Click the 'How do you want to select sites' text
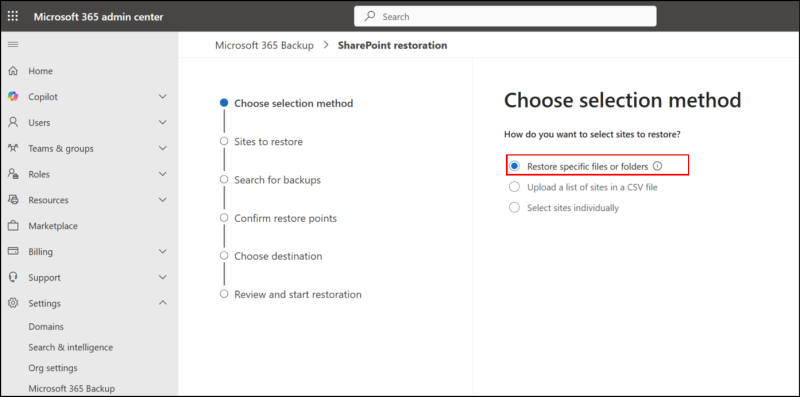The image size is (800, 397). click(x=593, y=135)
